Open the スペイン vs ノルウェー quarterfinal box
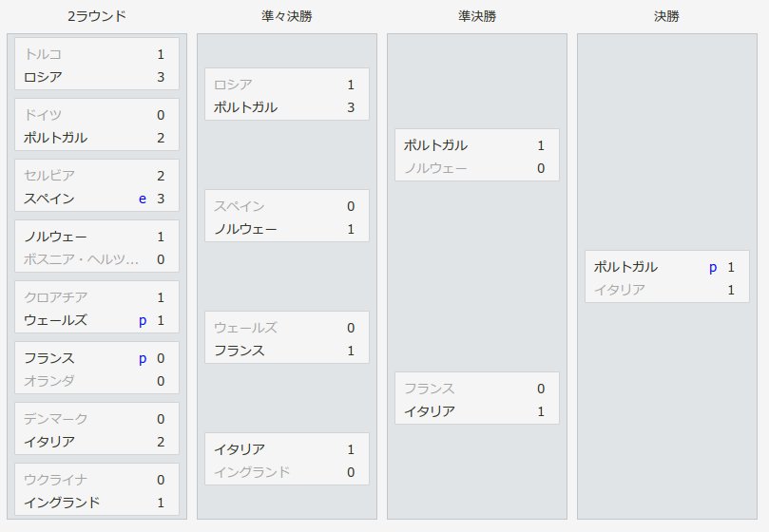Screen dimensions: 769x532 (287, 216)
